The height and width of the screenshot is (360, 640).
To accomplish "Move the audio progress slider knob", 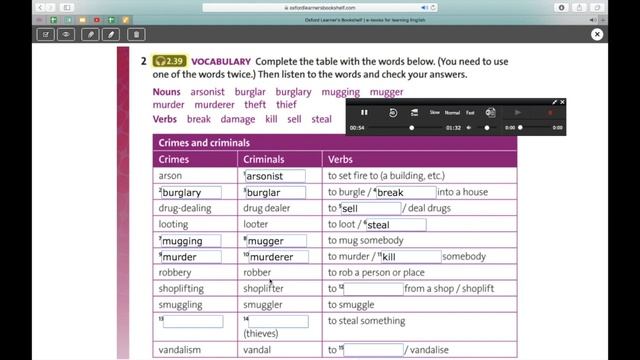I will click(x=412, y=128).
